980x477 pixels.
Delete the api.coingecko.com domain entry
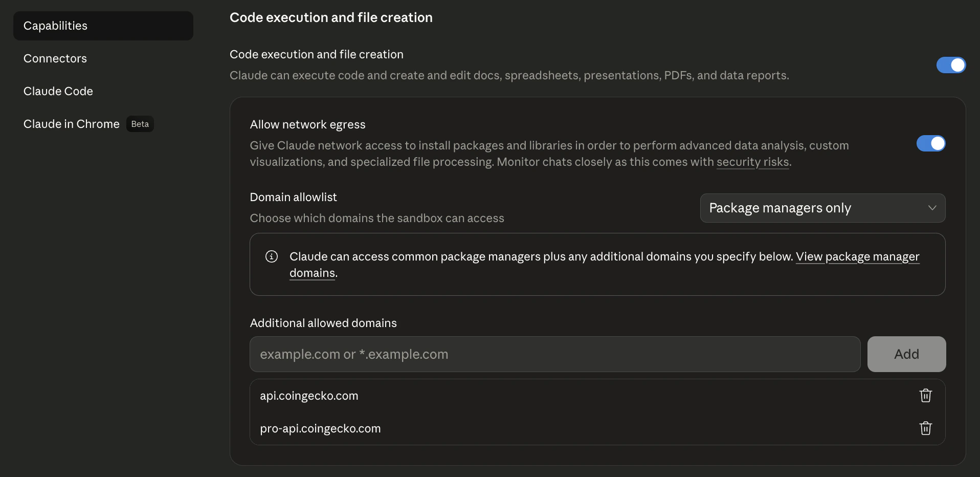(925, 396)
